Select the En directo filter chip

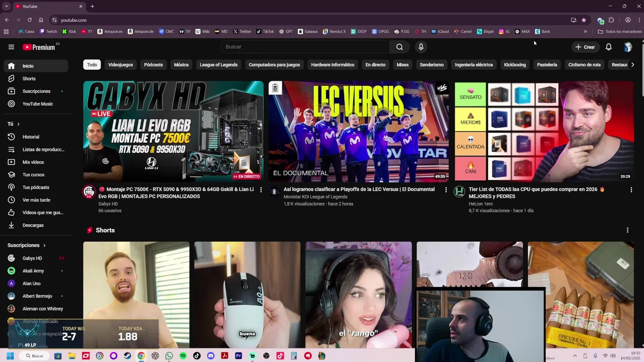point(375,65)
